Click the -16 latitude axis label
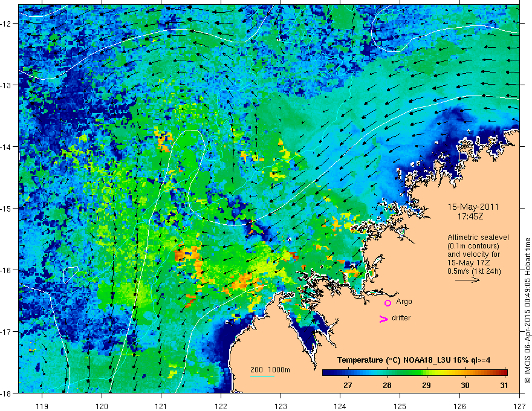Screen dimensions: 532x411 click(x=7, y=270)
